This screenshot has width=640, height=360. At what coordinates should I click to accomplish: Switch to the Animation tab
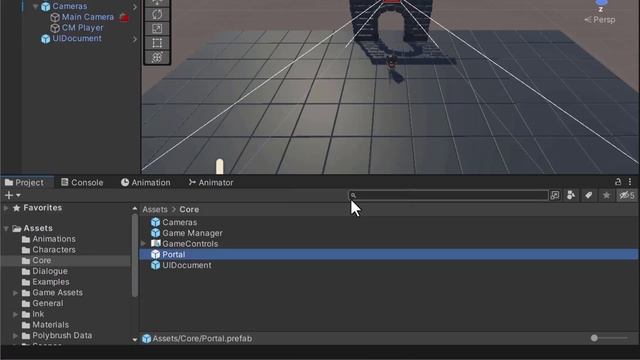(x=146, y=182)
